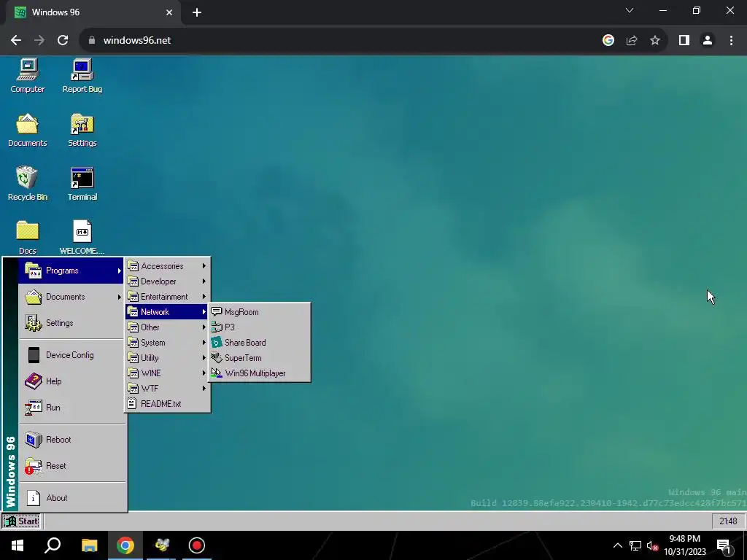Open Share Board in Network submenu
Screen dimensions: 747x560
[x=260, y=343]
